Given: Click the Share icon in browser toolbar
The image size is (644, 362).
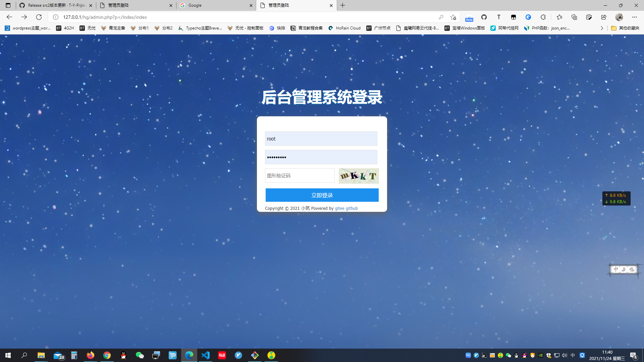Looking at the screenshot, I should coord(604,17).
